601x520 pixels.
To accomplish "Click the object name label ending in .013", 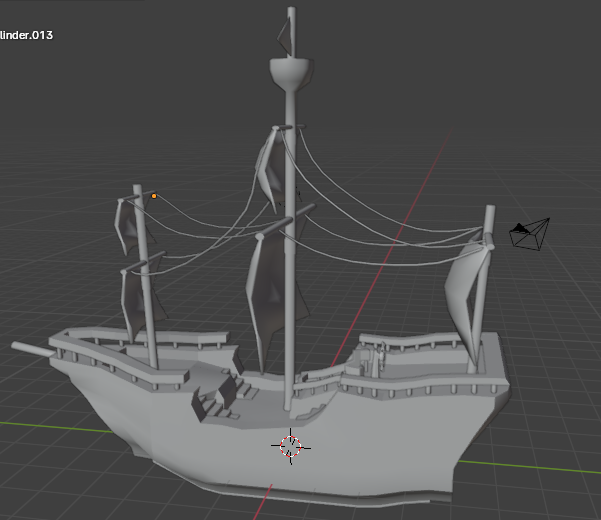I will click(x=26, y=35).
